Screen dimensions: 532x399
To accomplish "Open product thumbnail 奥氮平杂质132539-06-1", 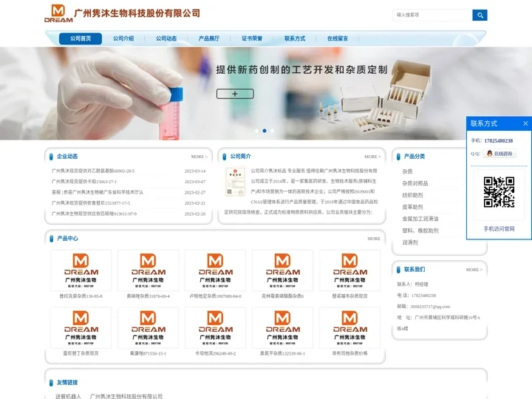I will 282,328.
